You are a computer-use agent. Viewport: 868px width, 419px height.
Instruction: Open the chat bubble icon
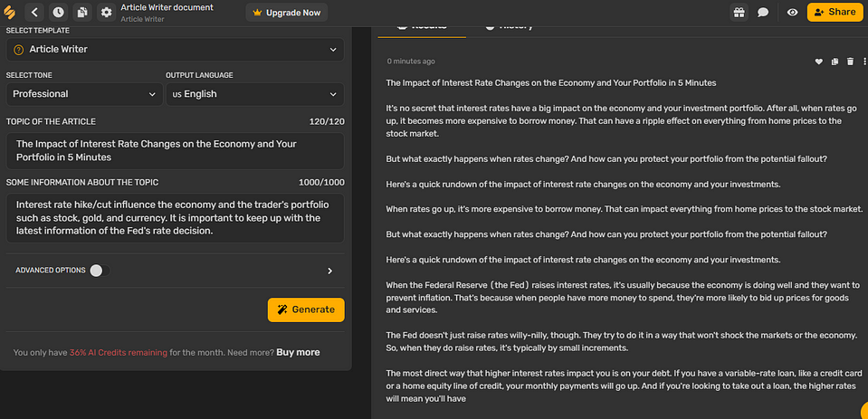(x=763, y=13)
